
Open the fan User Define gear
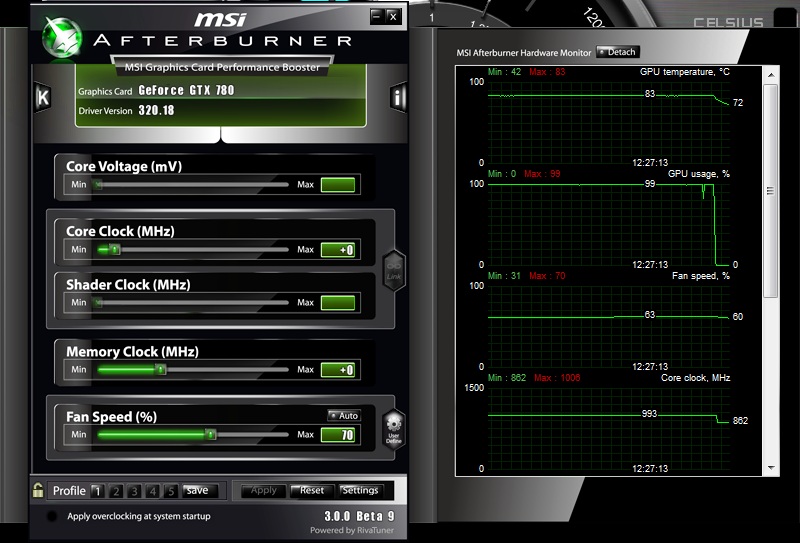point(394,429)
